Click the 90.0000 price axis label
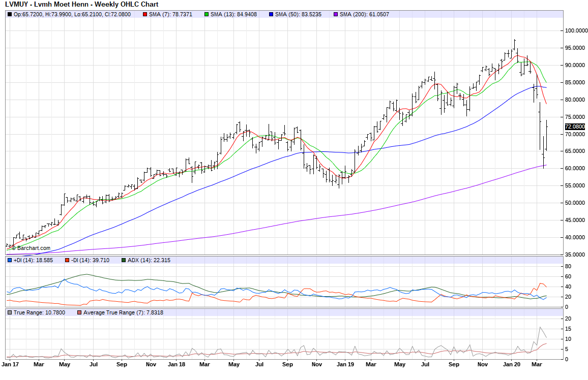588x380 pixels. pyautogui.click(x=575, y=65)
